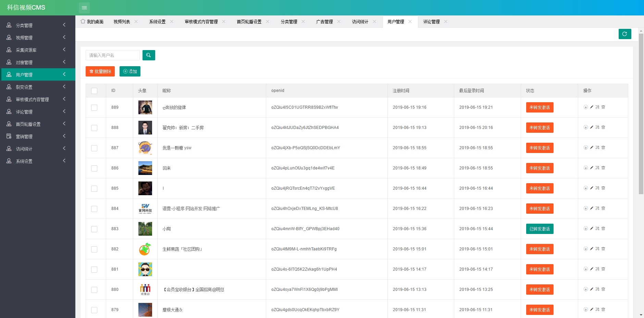Click 未转发激活 status for user 885
The image size is (644, 318).
[540, 188]
